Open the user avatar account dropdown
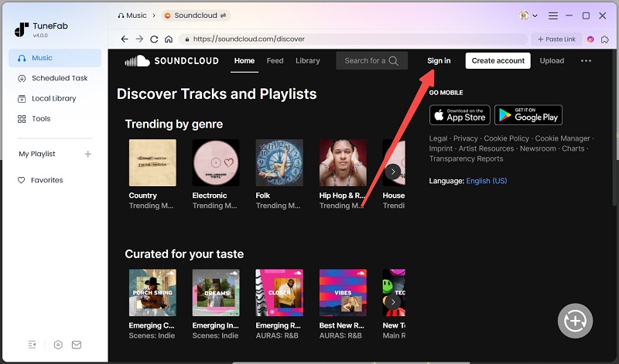Viewport: 619px width, 364px height. point(528,15)
